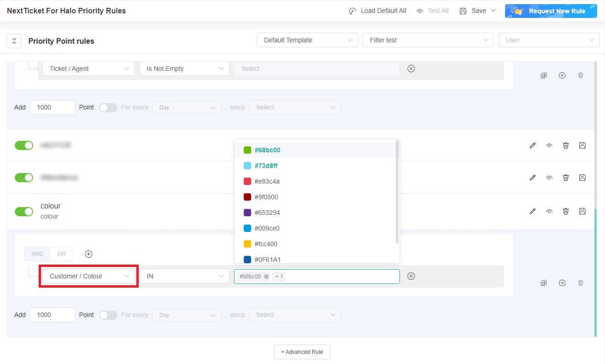Pick the purple #653294 colour swatch
605x364 pixels.
tap(247, 213)
